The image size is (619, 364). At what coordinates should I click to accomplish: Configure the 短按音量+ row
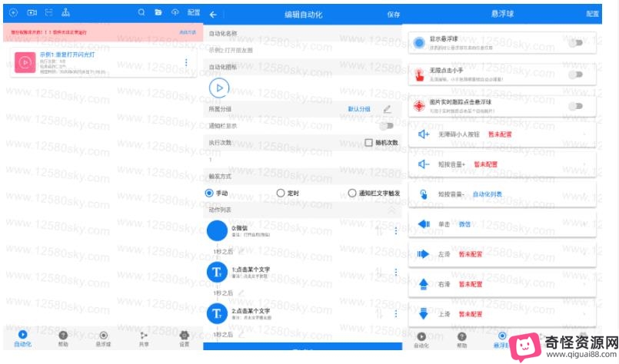click(x=502, y=164)
